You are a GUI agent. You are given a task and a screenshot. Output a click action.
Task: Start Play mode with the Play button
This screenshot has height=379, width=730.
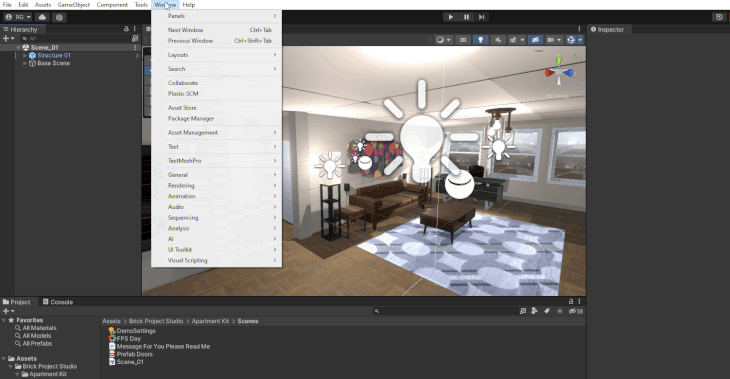click(x=450, y=17)
